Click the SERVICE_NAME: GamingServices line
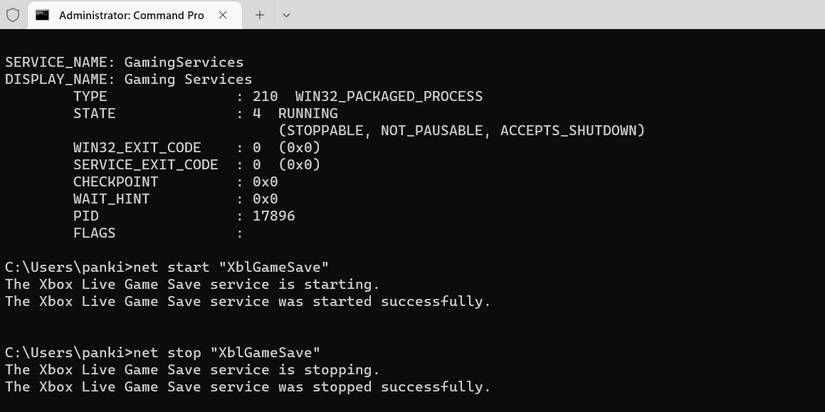This screenshot has width=825, height=412. [124, 62]
